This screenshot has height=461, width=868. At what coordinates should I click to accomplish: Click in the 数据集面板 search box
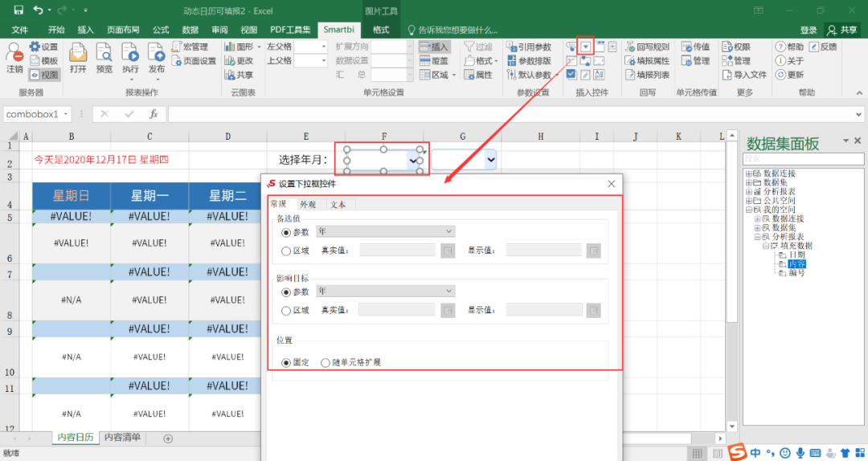(803, 159)
